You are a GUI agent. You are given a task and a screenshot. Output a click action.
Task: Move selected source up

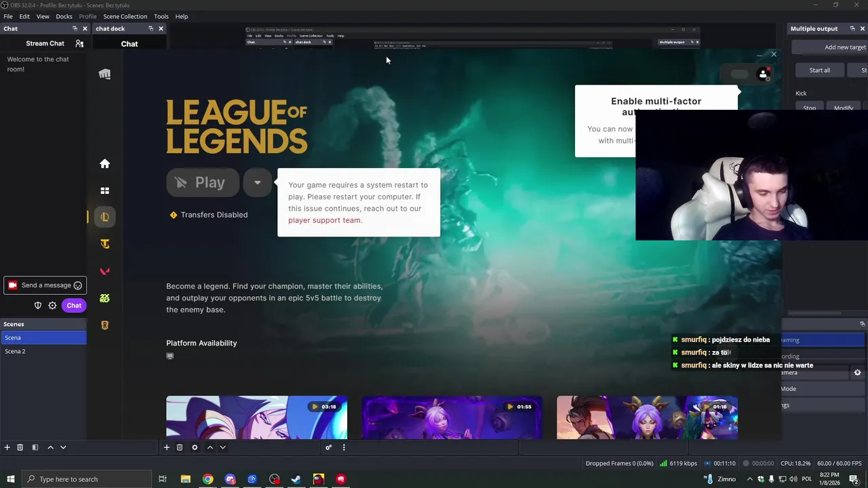tap(210, 447)
